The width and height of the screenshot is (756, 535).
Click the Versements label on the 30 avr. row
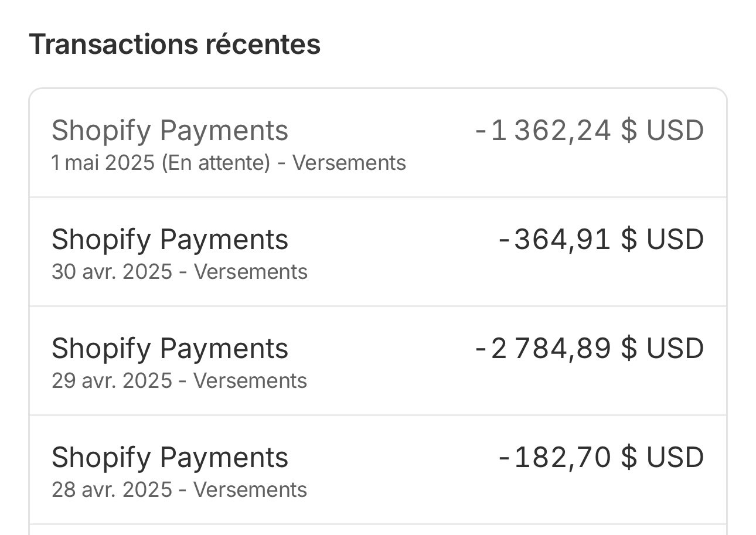[251, 271]
